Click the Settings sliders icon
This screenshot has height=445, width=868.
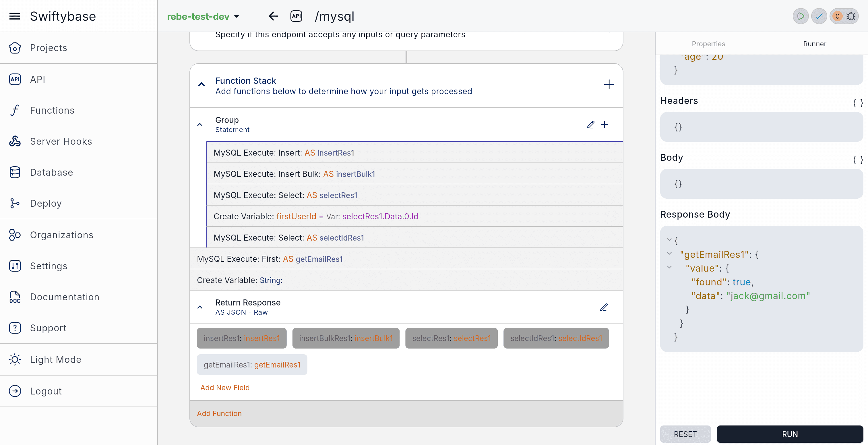click(x=15, y=266)
